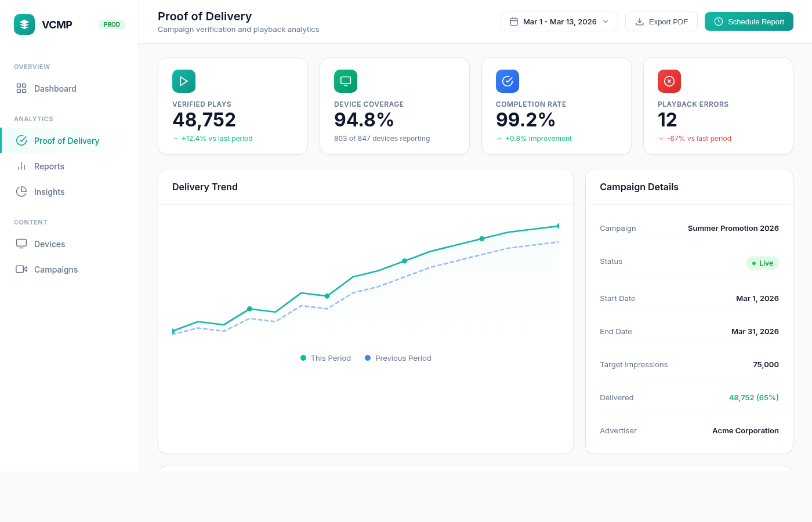Viewport: 812px width, 522px height.
Task: Click the green play icon on Verified Plays
Action: pos(184,81)
